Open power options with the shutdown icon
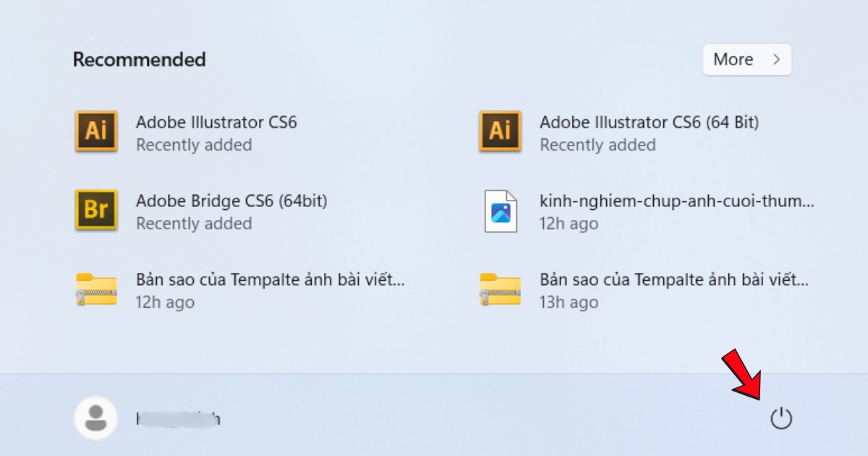Screen dimensions: 868x456 click(783, 418)
